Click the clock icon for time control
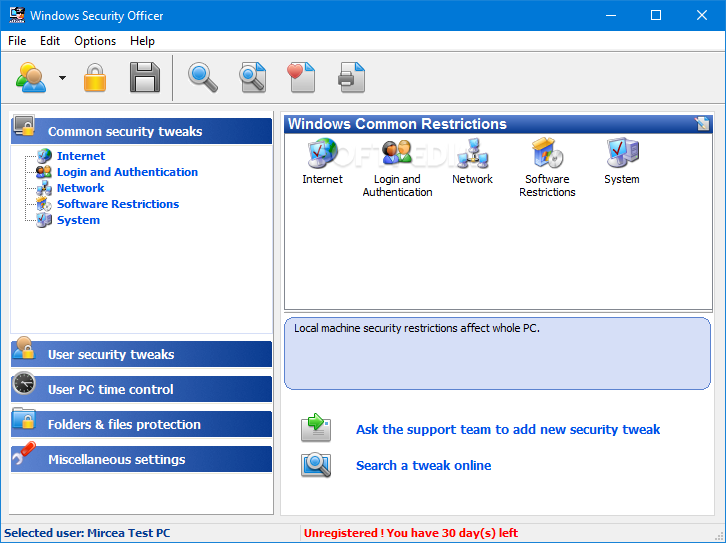The height and width of the screenshot is (543, 726). pyautogui.click(x=24, y=383)
